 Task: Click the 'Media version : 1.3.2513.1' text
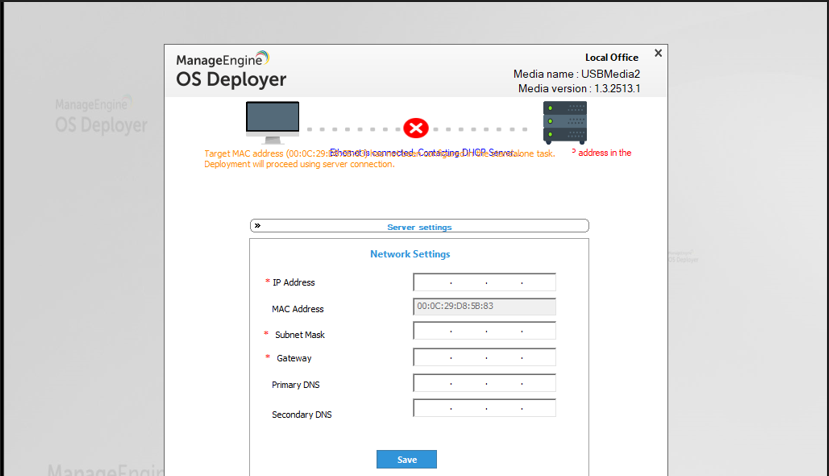click(579, 88)
